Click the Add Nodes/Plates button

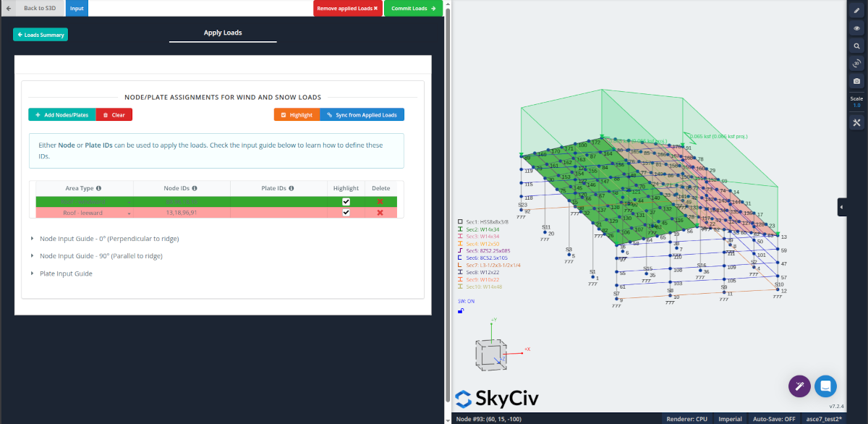[x=61, y=114]
